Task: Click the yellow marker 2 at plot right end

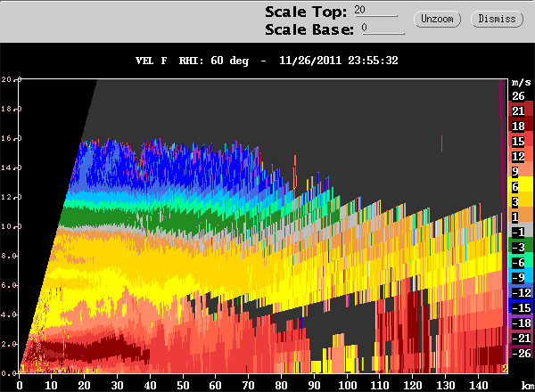Action: (505, 369)
